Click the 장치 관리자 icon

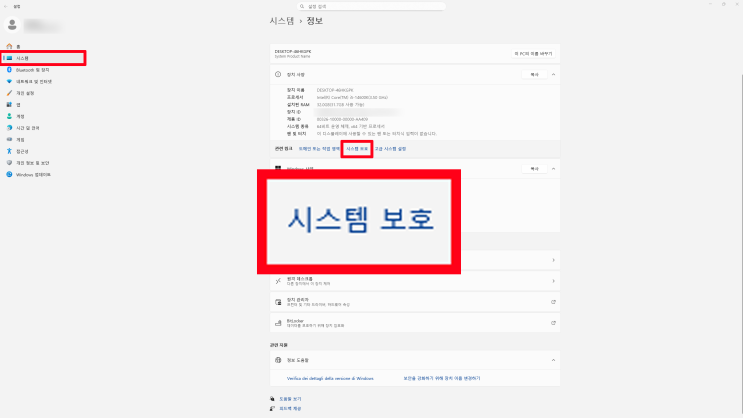tap(278, 302)
